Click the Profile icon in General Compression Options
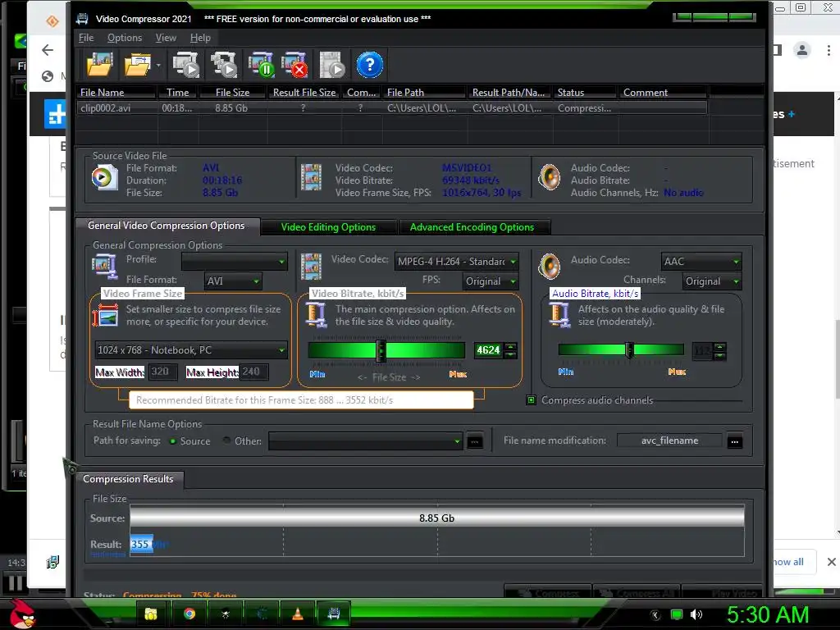The image size is (840, 630). point(104,267)
